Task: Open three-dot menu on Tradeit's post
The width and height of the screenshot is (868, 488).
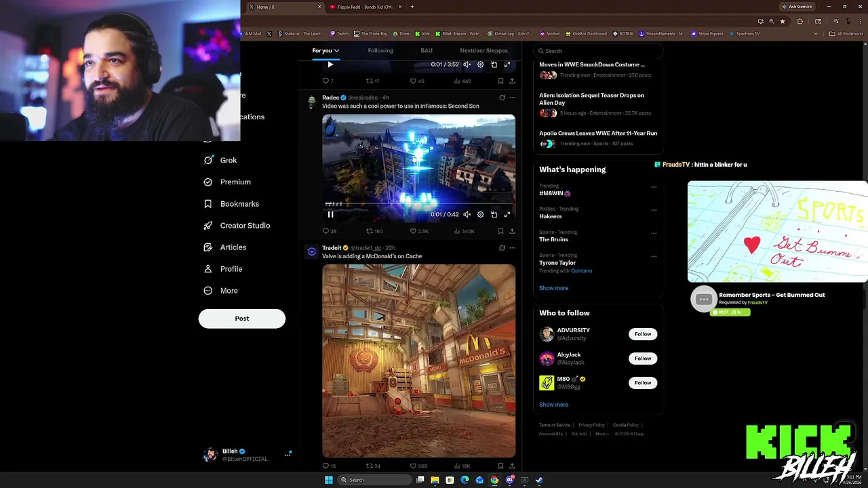Action: point(512,248)
